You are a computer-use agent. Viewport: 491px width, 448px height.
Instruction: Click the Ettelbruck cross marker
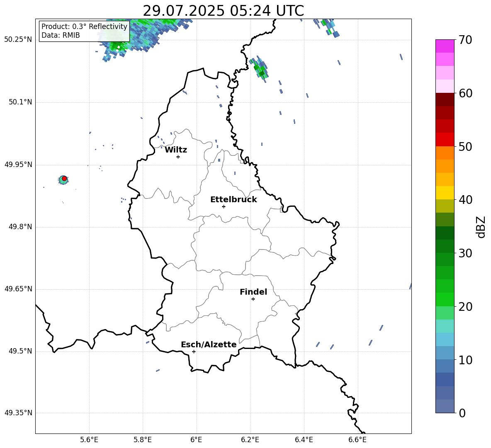(224, 206)
